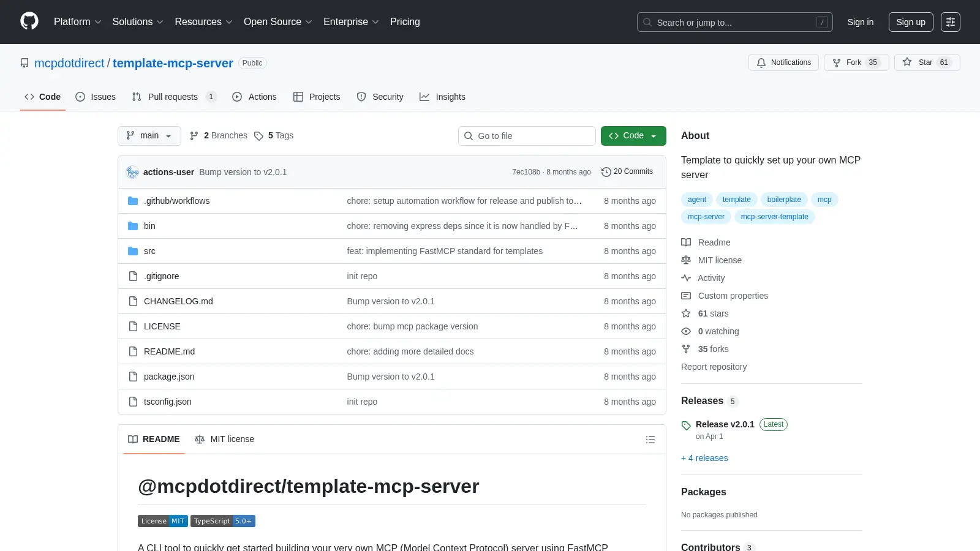Image resolution: width=980 pixels, height=551 pixels.
Task: Open the + 4 releases link
Action: click(x=704, y=458)
